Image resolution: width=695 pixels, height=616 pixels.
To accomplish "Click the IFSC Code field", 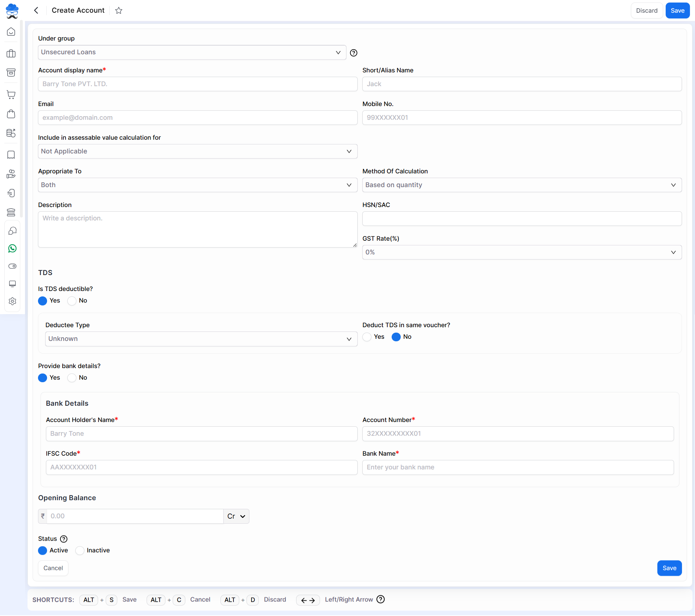I will tap(202, 467).
